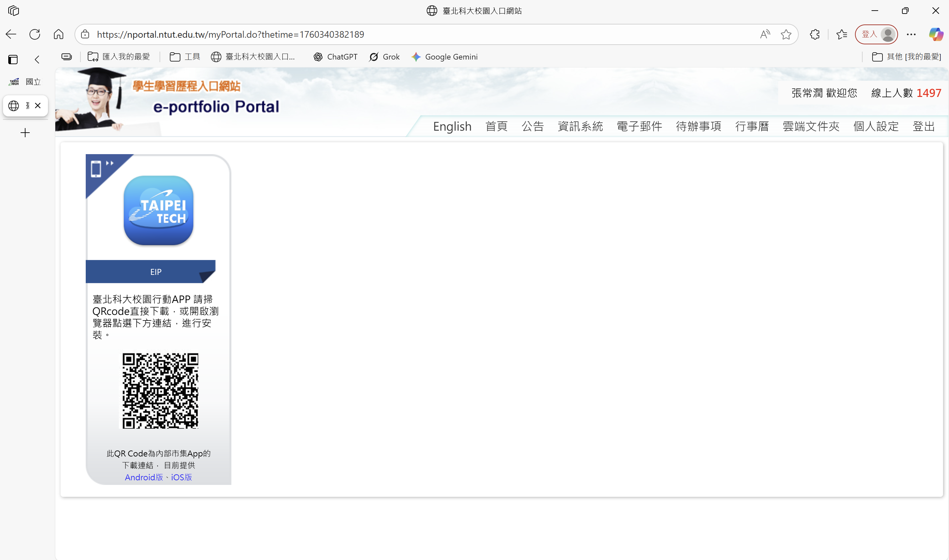
Task: Reload the page with refresh icon
Action: coord(35,34)
